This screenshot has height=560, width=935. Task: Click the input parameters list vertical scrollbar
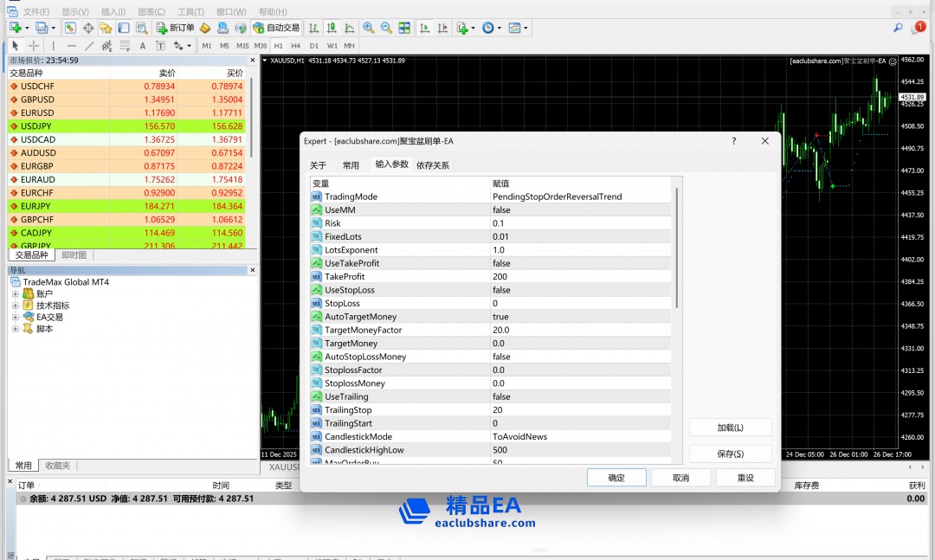pos(676,251)
